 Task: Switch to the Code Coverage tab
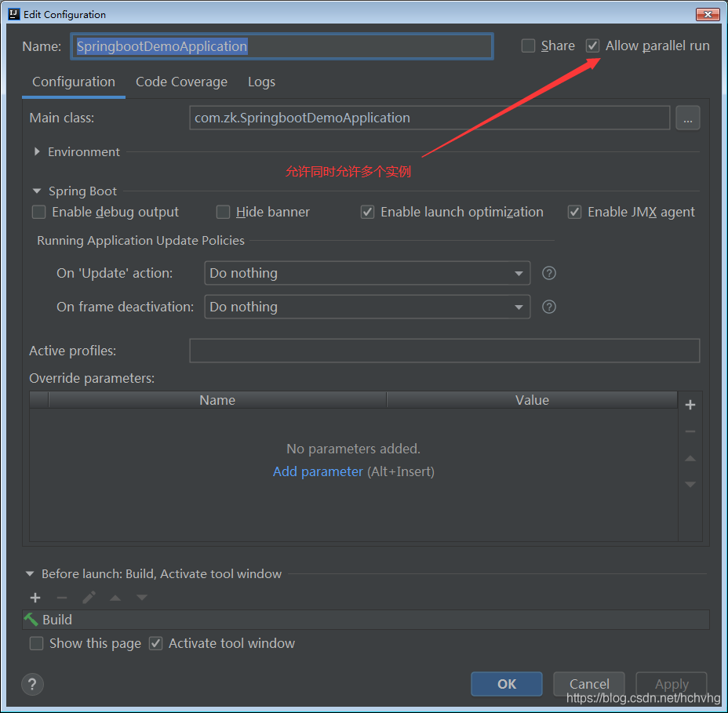click(x=181, y=82)
